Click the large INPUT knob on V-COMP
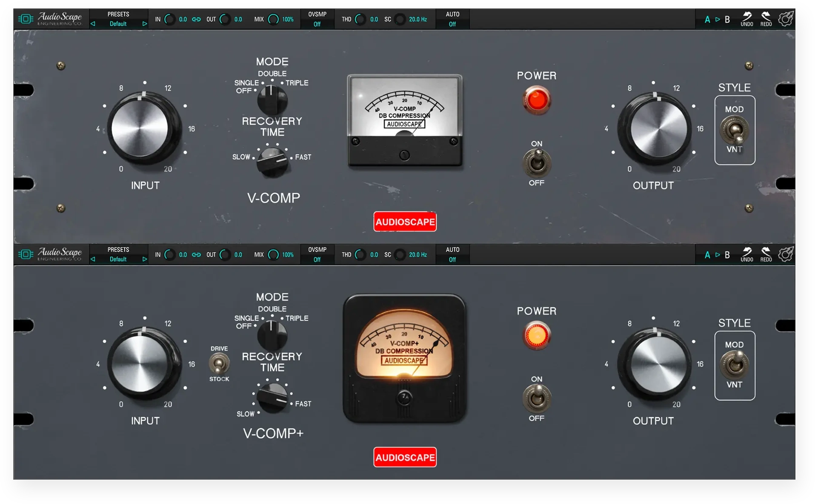Image resolution: width=815 pixels, height=504 pixels. point(144,128)
